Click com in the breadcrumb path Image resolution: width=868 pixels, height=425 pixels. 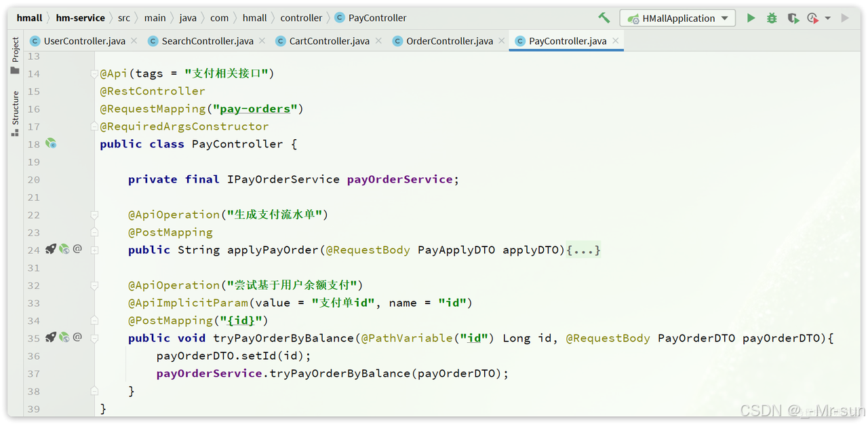(x=219, y=18)
